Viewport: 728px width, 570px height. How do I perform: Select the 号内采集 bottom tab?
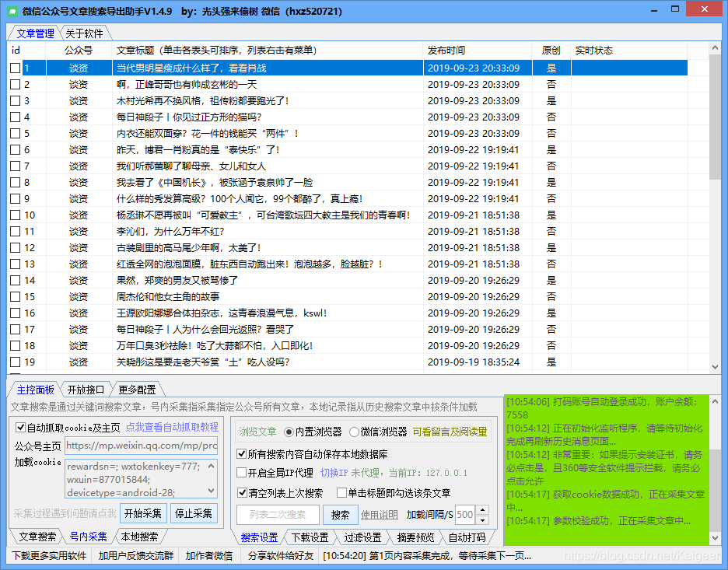[x=88, y=537]
